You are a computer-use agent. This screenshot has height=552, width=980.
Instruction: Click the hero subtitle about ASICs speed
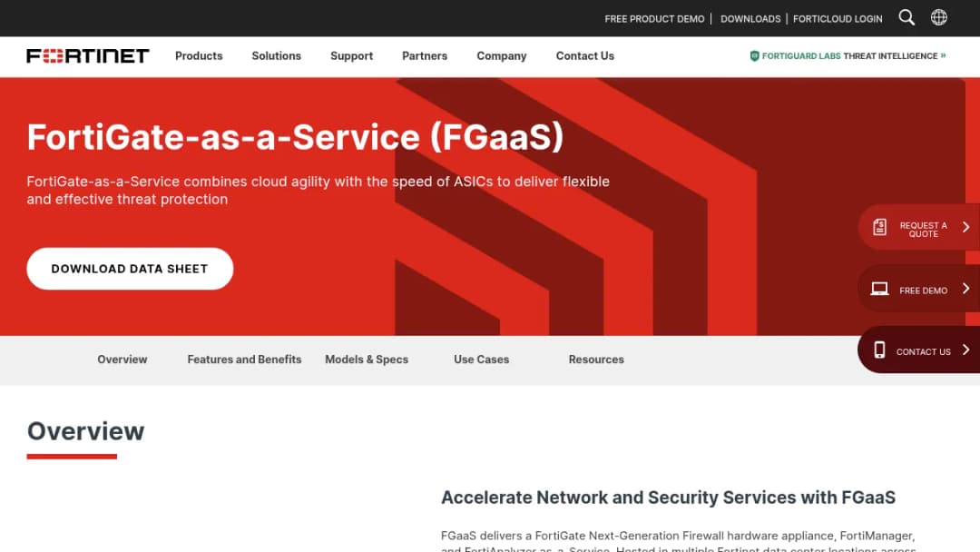tap(318, 190)
